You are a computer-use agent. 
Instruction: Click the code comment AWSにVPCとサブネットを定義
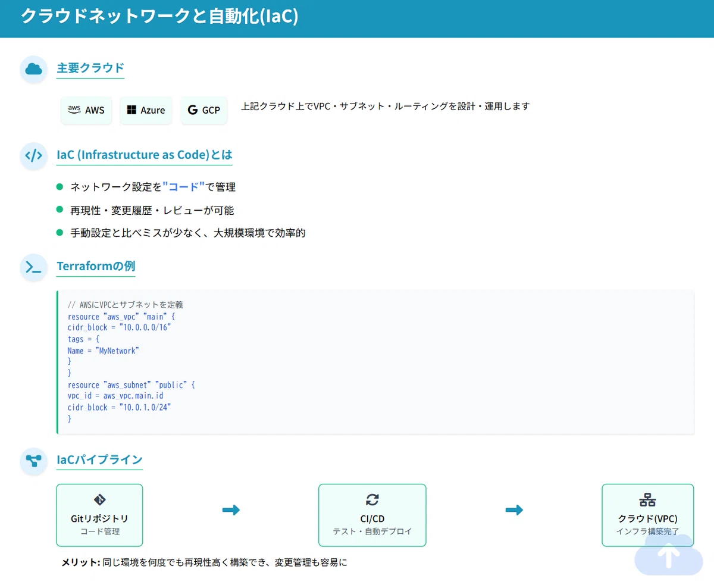(x=126, y=305)
